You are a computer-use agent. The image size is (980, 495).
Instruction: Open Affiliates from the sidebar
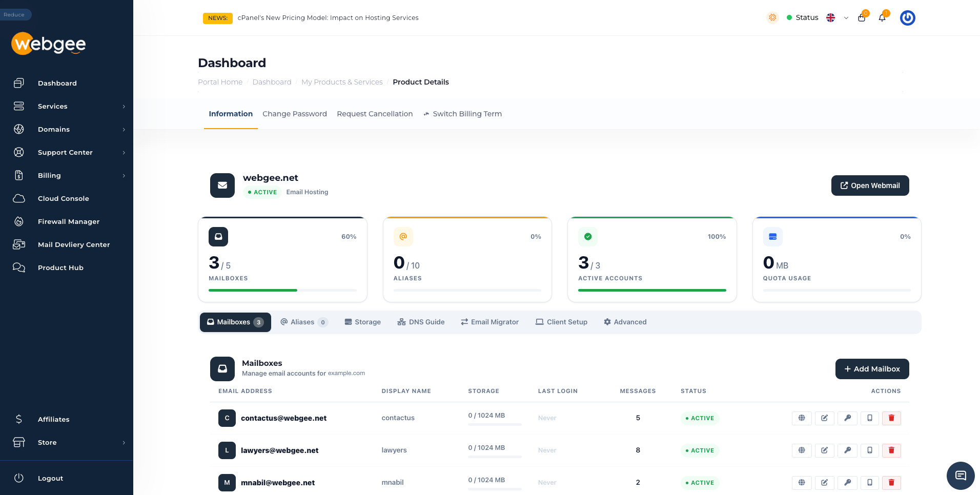pyautogui.click(x=53, y=419)
